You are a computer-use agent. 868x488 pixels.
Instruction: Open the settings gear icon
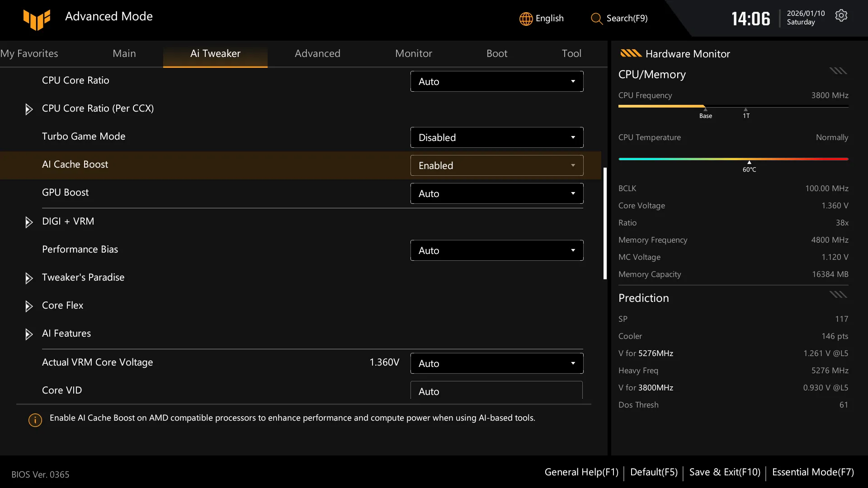pyautogui.click(x=841, y=15)
